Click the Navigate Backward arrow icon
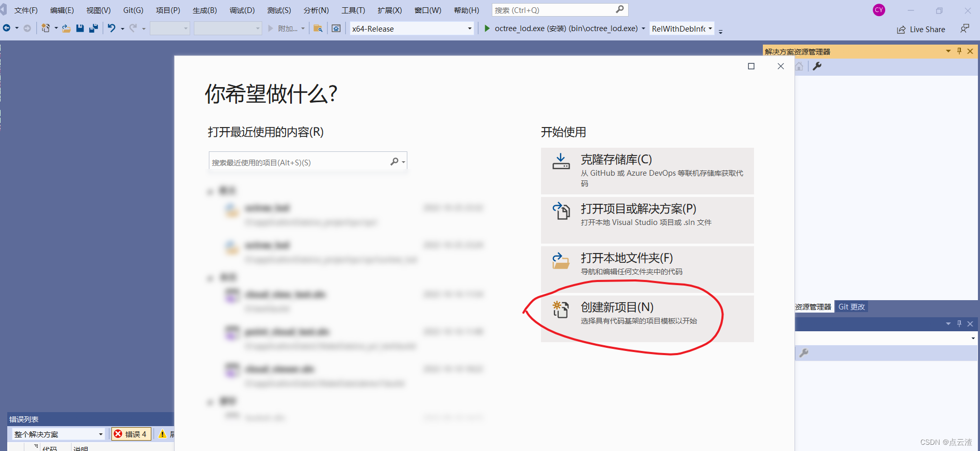 click(7, 29)
